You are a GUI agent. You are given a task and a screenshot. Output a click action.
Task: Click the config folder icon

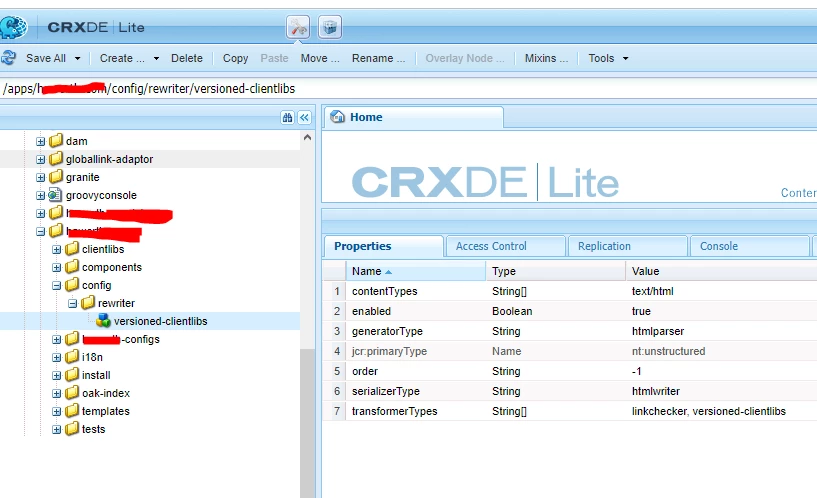click(x=72, y=285)
